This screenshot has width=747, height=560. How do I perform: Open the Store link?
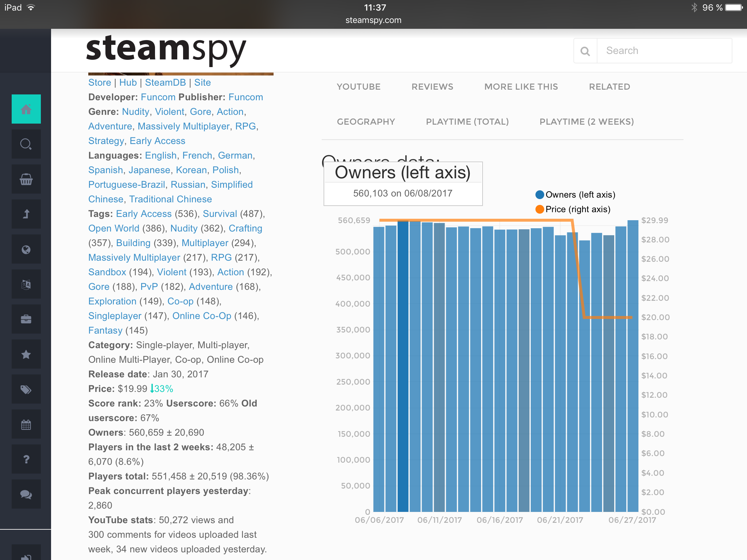click(x=100, y=82)
